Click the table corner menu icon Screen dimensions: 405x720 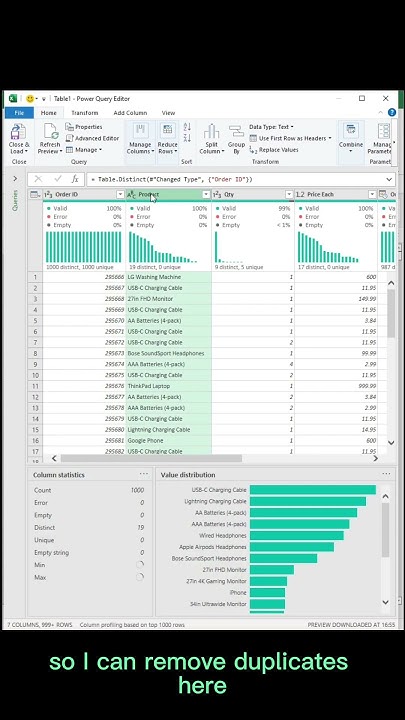click(35, 195)
